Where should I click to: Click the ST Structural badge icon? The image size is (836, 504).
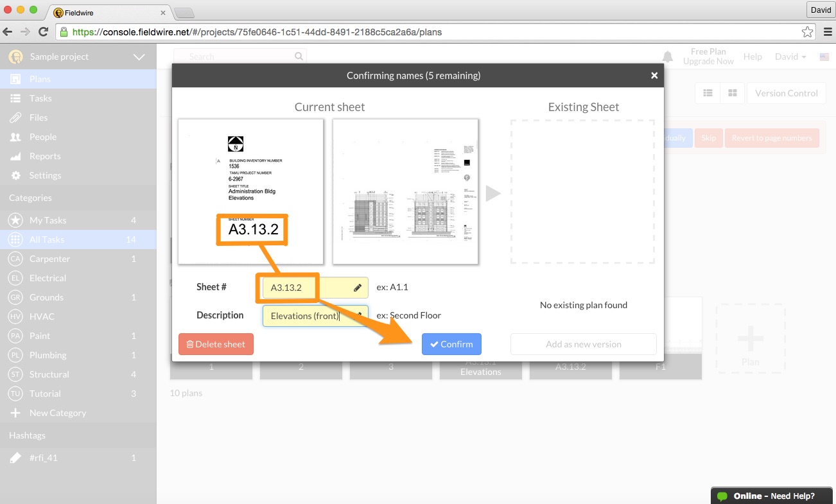pyautogui.click(x=15, y=374)
